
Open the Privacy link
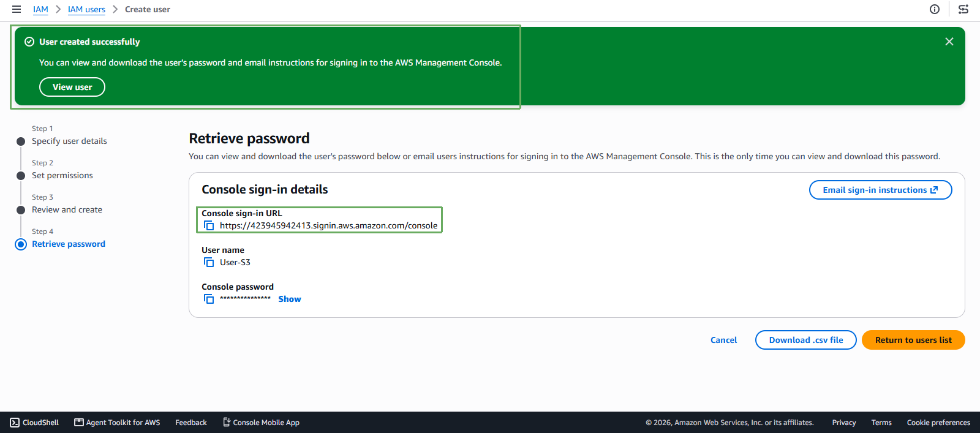point(844,423)
